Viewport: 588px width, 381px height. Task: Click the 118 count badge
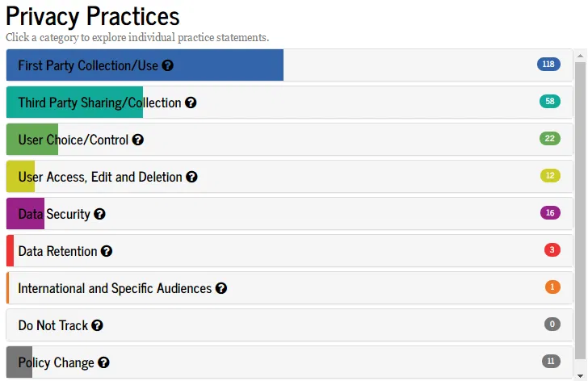point(548,65)
